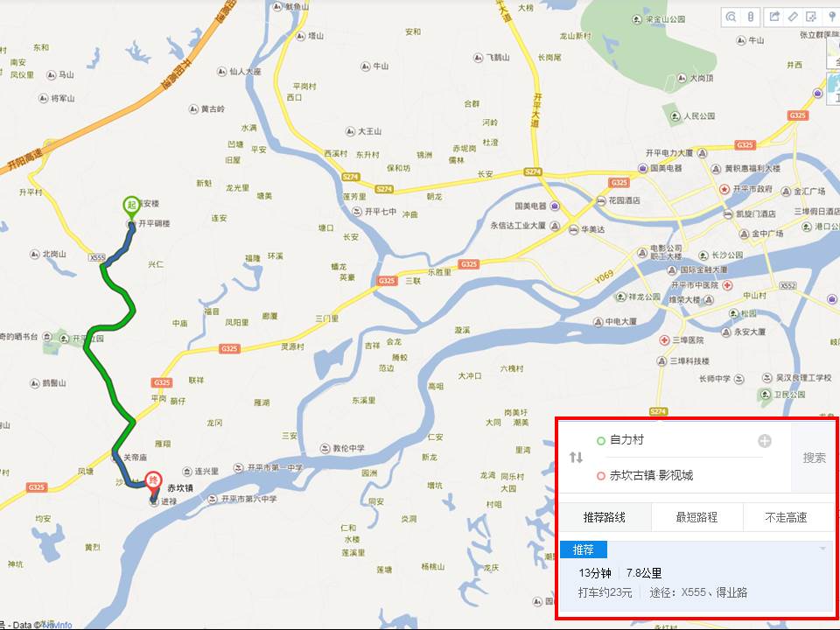The height and width of the screenshot is (630, 840).
Task: Select the 推荐路线 route tab
Action: pos(605,517)
